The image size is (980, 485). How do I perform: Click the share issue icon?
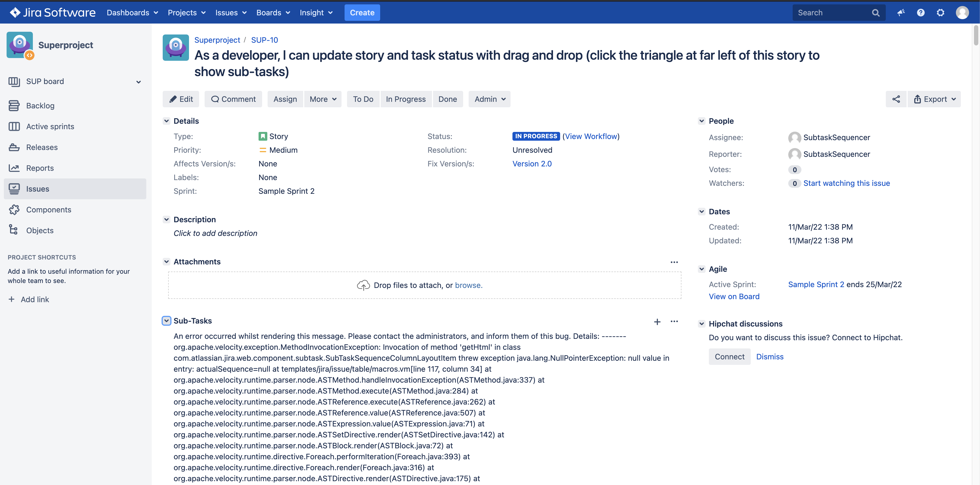tap(896, 99)
